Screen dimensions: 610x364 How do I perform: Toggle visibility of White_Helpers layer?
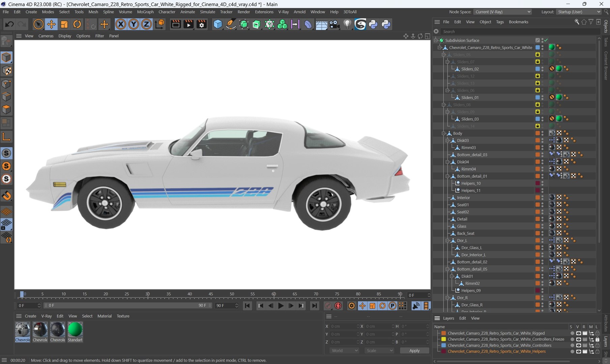[x=579, y=352]
